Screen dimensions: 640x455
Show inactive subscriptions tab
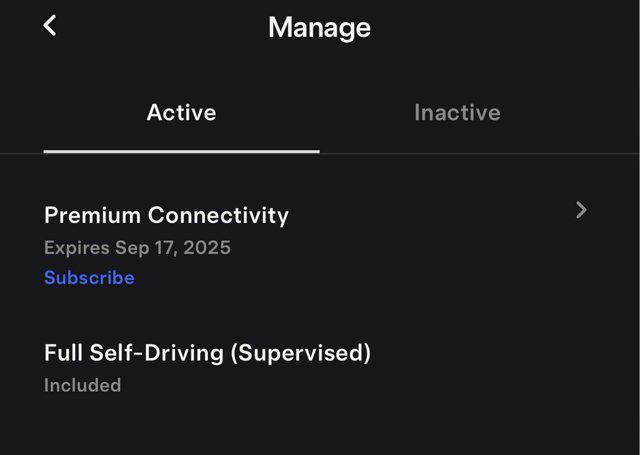[457, 112]
